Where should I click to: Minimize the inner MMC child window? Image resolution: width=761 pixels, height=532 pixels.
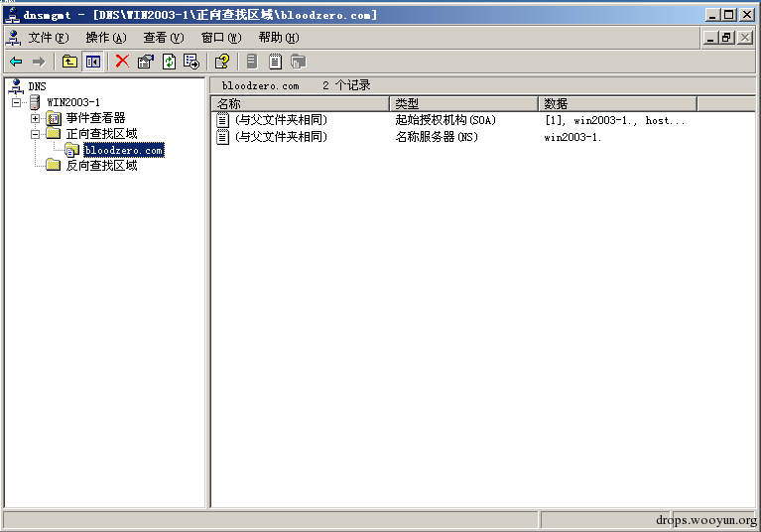point(710,38)
